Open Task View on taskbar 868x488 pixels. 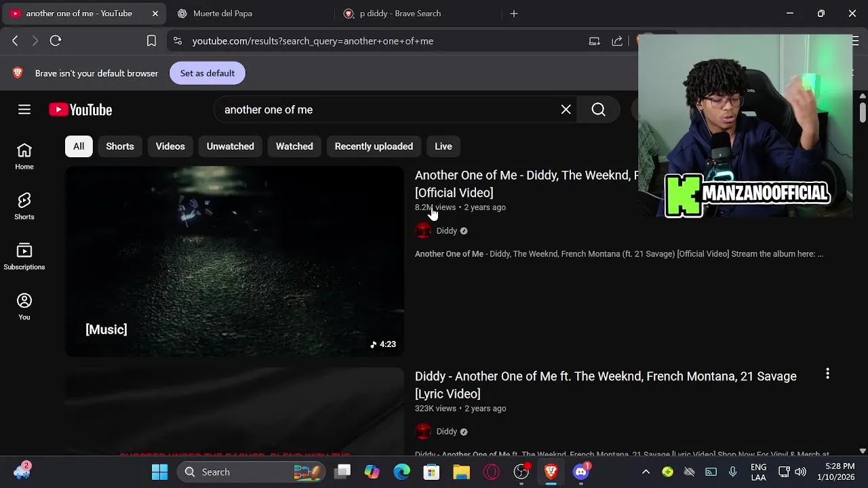click(x=342, y=472)
